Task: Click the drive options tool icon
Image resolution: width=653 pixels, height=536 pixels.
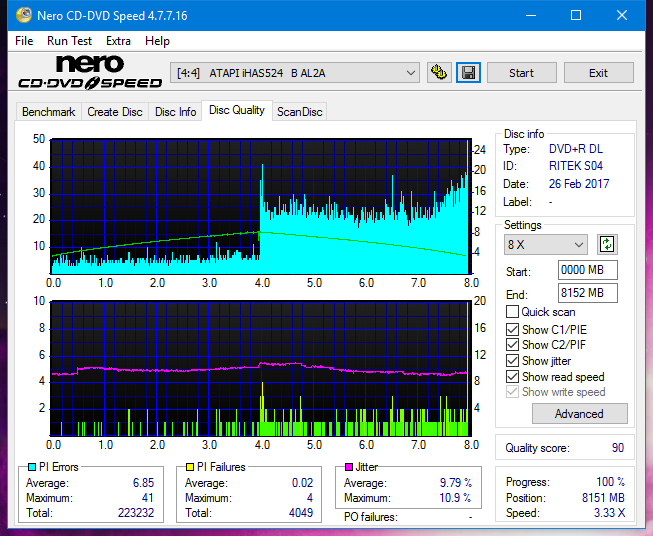Action: [x=439, y=73]
